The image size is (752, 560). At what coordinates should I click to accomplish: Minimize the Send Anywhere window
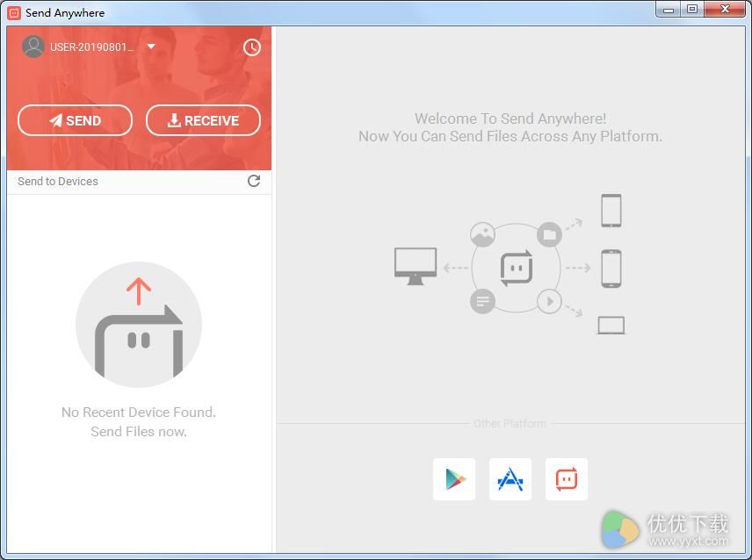(x=669, y=9)
